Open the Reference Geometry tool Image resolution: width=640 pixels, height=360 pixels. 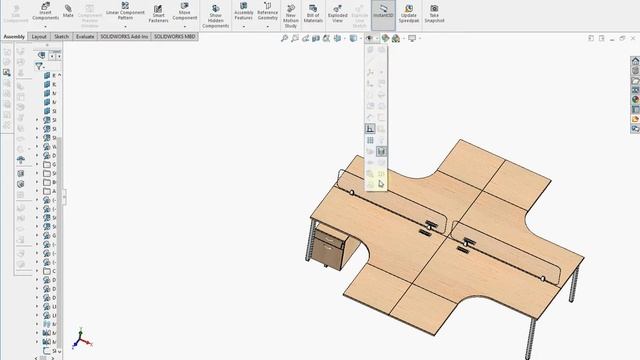[268, 11]
